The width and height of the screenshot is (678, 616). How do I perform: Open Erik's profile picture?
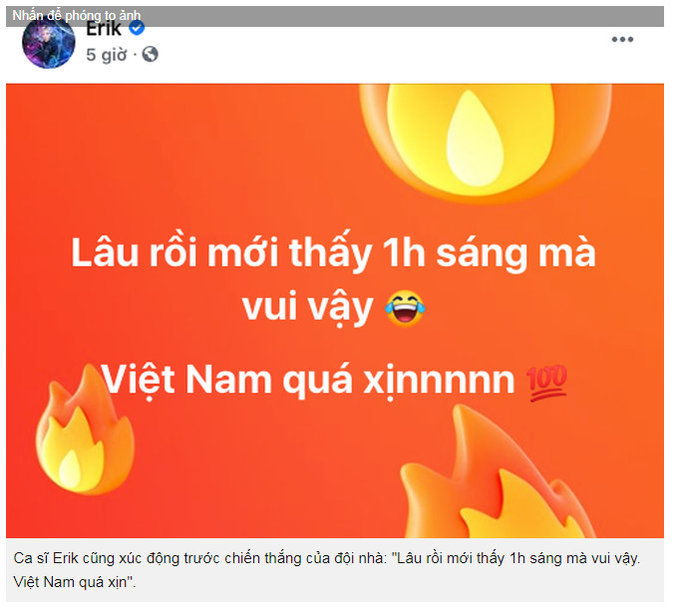pos(49,43)
